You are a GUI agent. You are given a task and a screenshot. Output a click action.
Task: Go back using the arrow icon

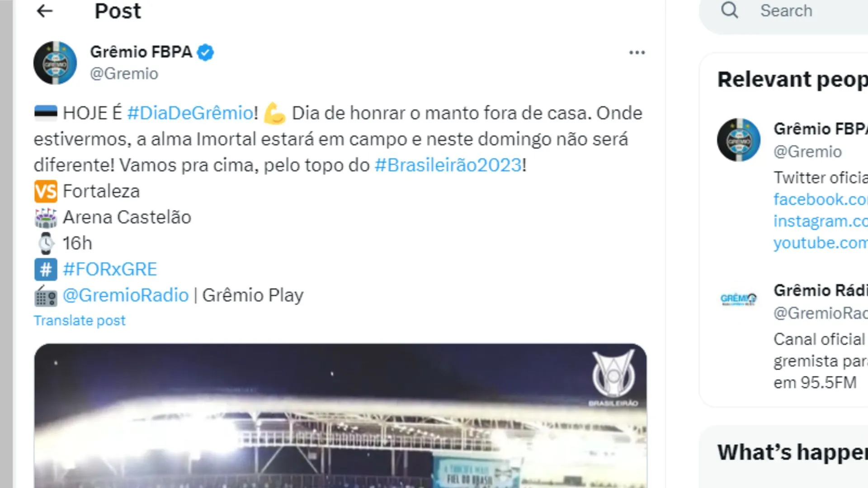point(45,11)
